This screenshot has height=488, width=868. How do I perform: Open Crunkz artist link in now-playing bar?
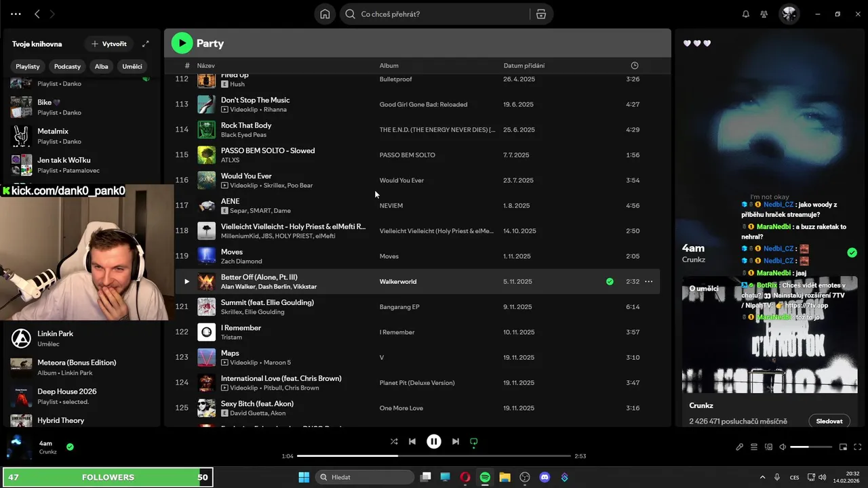(48, 452)
